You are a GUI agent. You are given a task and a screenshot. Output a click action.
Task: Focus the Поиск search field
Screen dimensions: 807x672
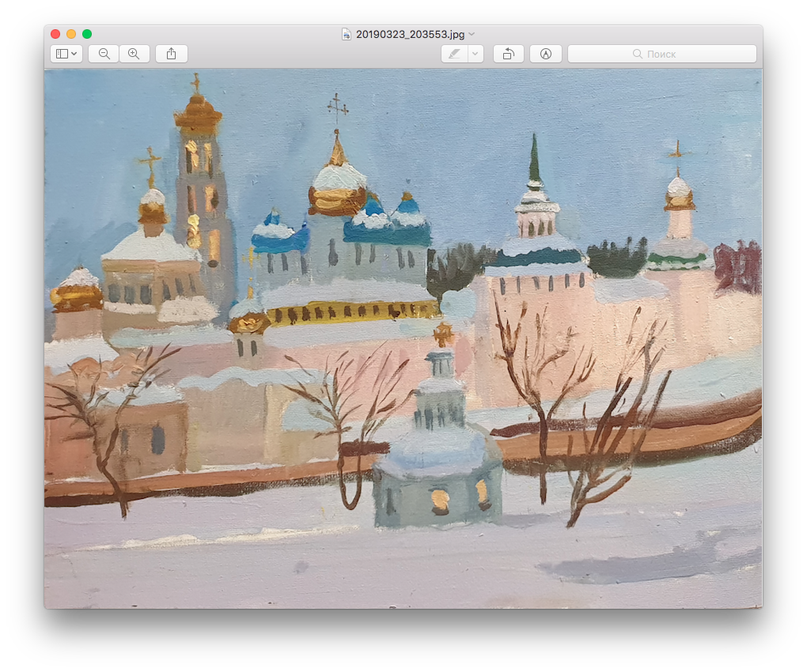(x=662, y=54)
